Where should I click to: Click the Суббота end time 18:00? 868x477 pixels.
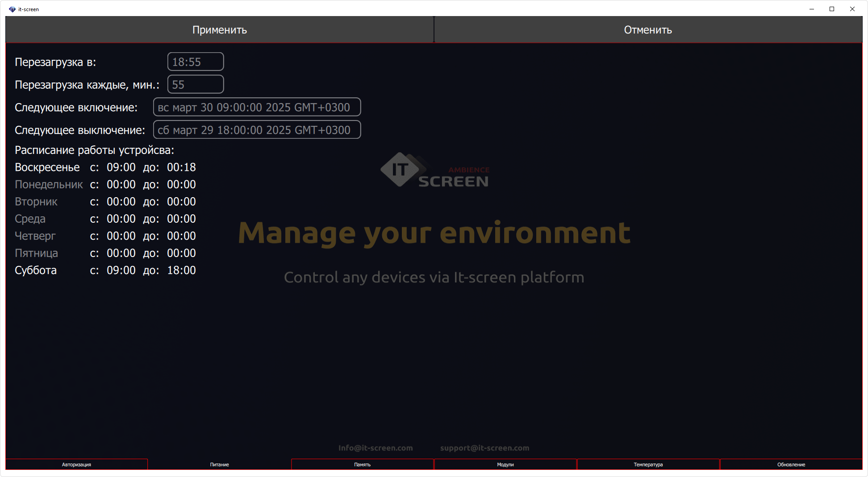click(x=181, y=270)
